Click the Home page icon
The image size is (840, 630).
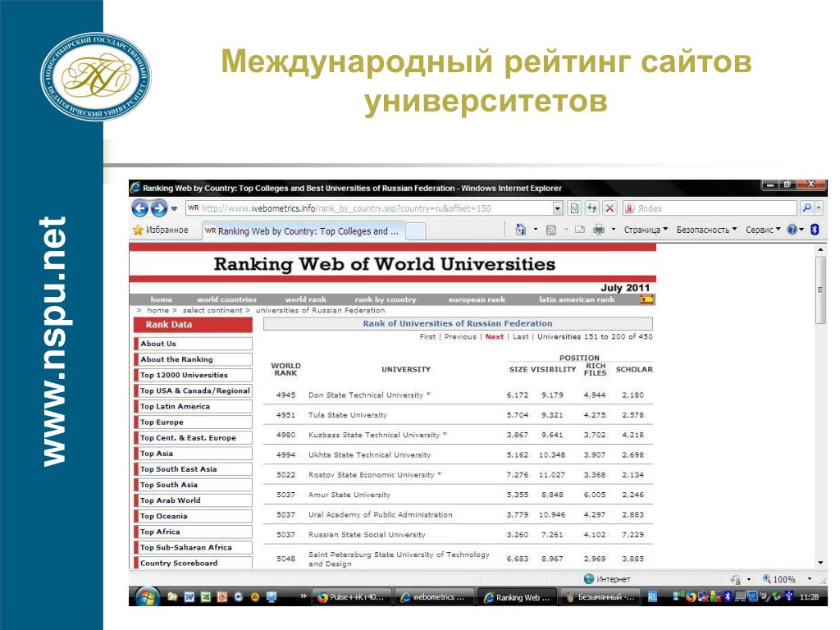point(520,231)
